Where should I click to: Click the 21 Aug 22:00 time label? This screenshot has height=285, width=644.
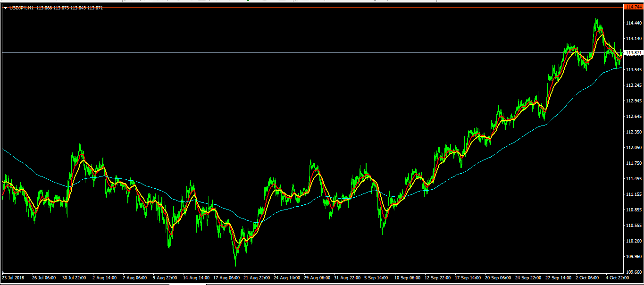256,278
